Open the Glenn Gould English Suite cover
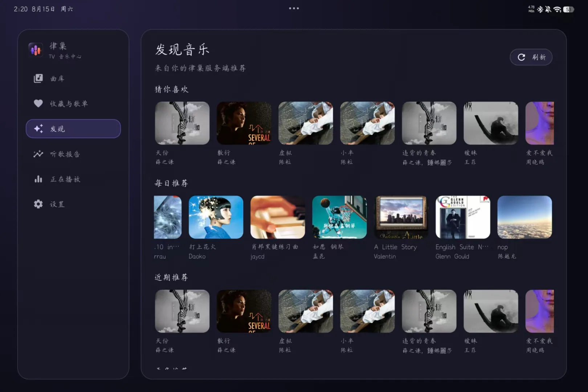 [463, 217]
